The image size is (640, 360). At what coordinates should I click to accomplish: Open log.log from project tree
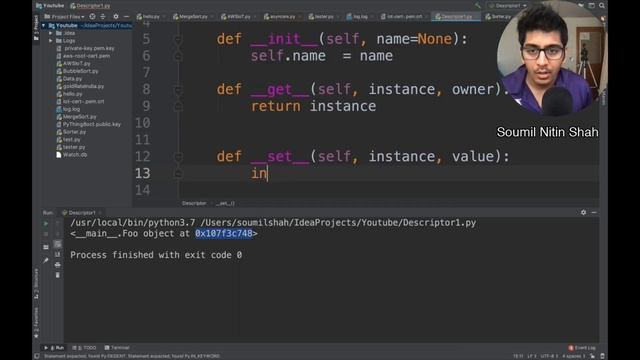click(x=68, y=109)
